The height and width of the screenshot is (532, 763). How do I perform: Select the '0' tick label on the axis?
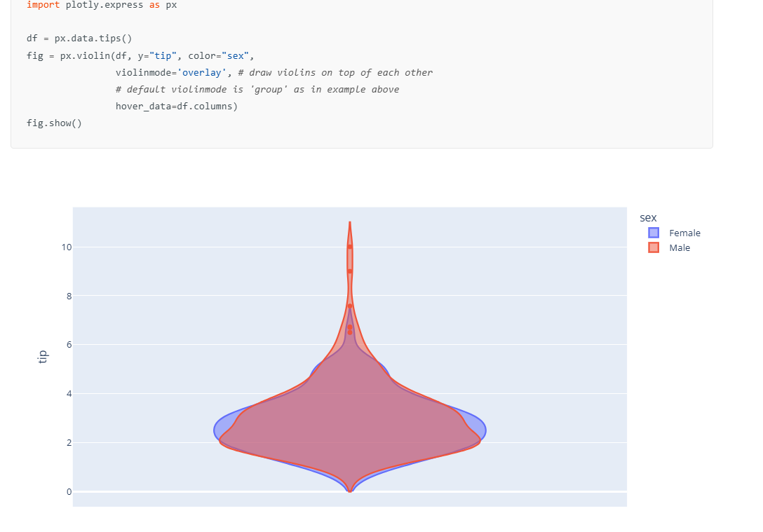pyautogui.click(x=69, y=491)
